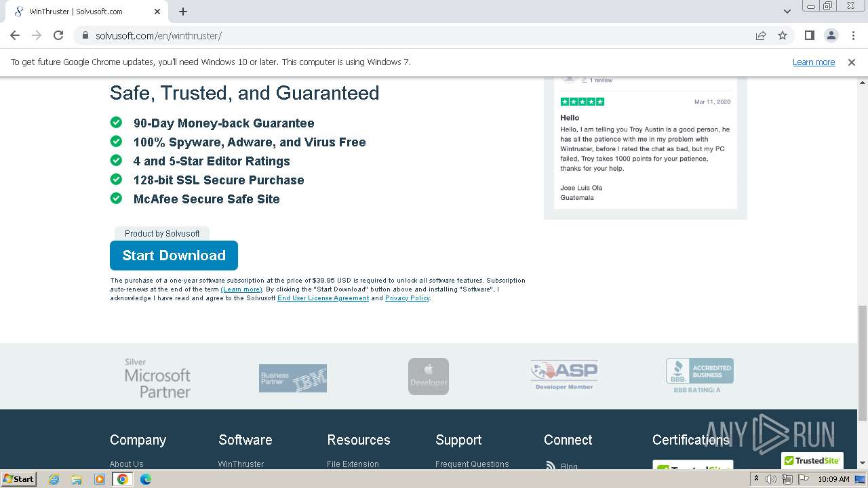
Task: Click the TrustedSite certification badge
Action: (692, 466)
